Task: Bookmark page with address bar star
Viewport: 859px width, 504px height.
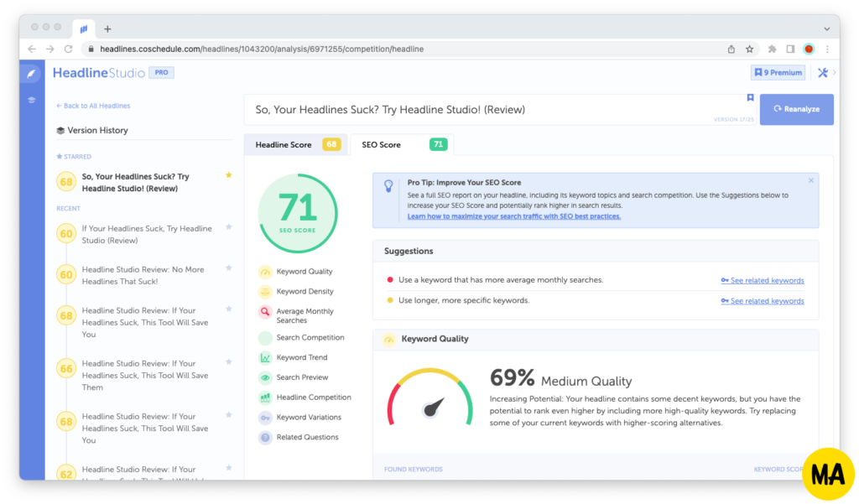Action: coord(749,49)
